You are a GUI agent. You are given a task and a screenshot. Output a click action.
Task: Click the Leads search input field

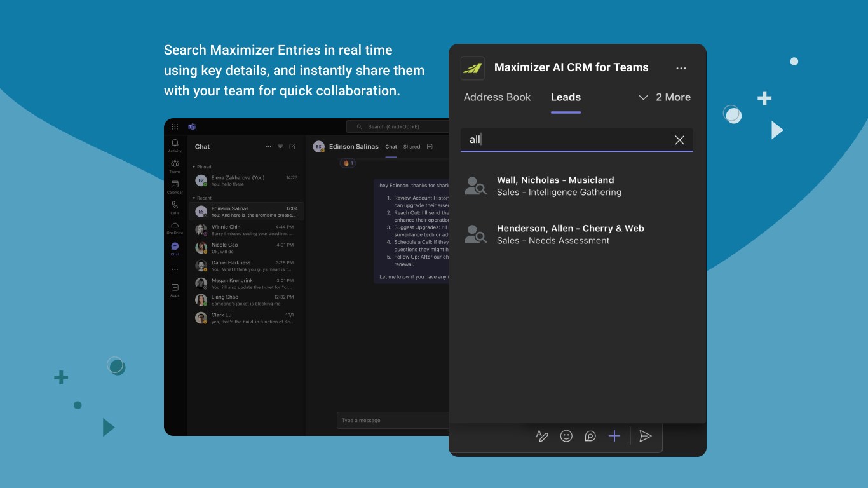coord(576,140)
